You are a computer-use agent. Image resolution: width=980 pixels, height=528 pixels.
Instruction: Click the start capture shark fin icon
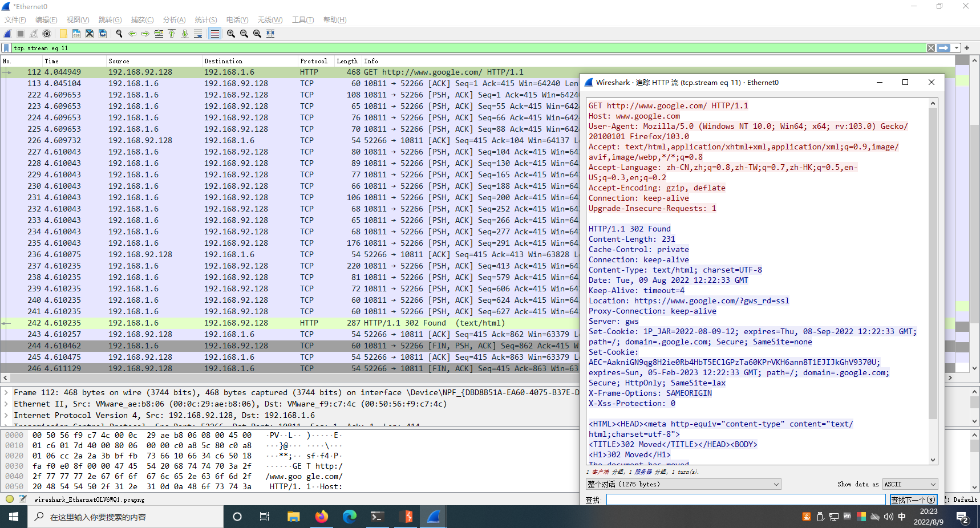(x=8, y=34)
